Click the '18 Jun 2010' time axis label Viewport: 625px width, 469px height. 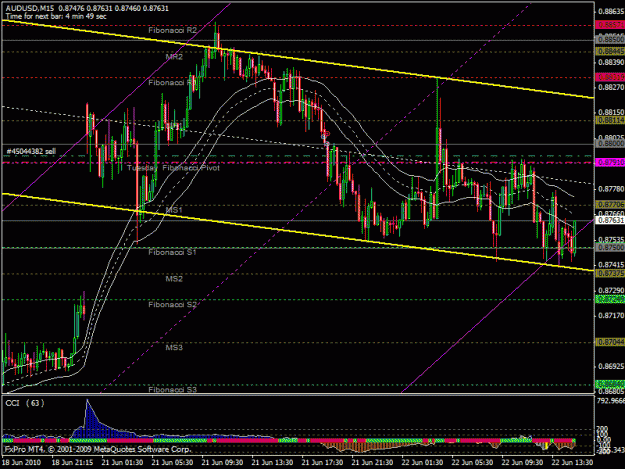point(22,462)
